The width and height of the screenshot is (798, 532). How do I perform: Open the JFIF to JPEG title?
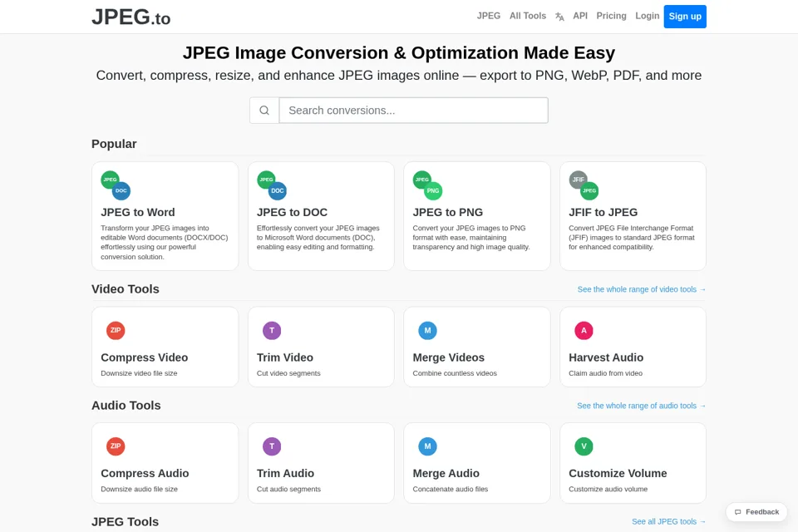tap(603, 212)
